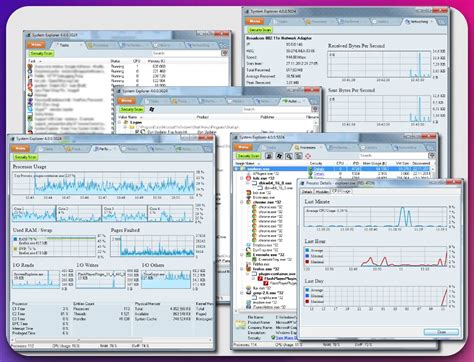Viewport: 474px width, 362px height.
Task: Collapse the hsb.exe *32 process tree
Action: (242, 178)
